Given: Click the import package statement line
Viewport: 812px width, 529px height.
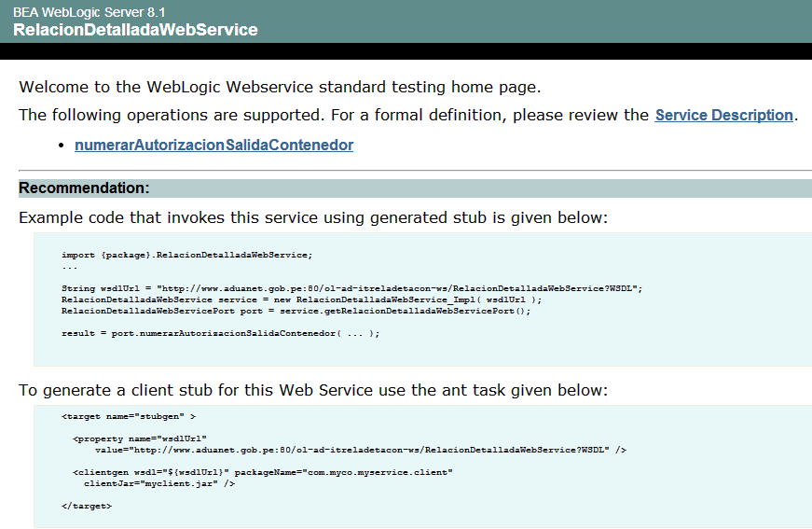Looking at the screenshot, I should coord(187,255).
